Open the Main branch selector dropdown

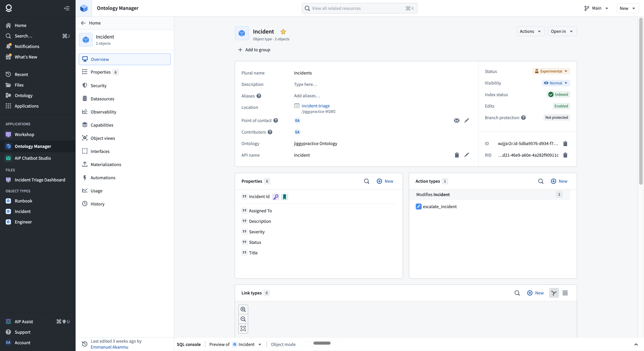click(596, 8)
